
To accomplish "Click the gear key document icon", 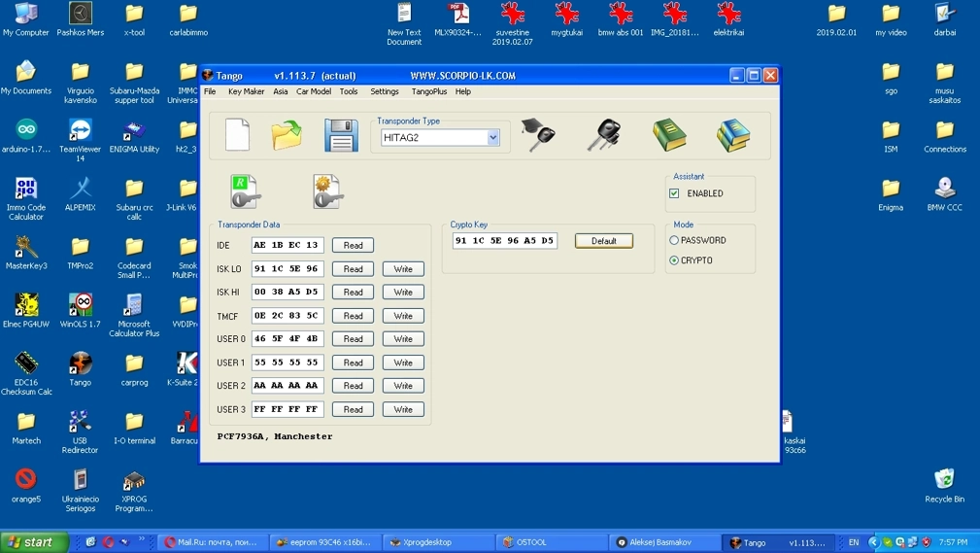I will point(327,191).
